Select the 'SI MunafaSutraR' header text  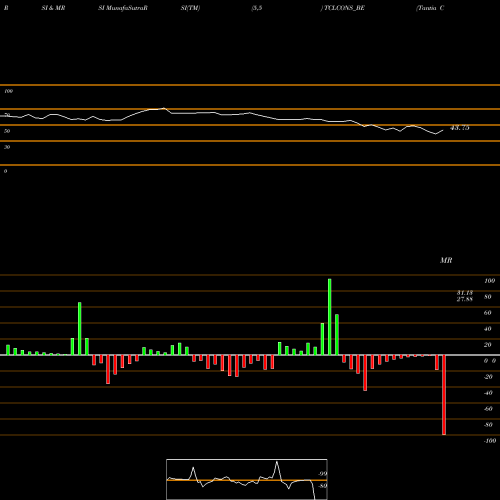[x=123, y=8]
